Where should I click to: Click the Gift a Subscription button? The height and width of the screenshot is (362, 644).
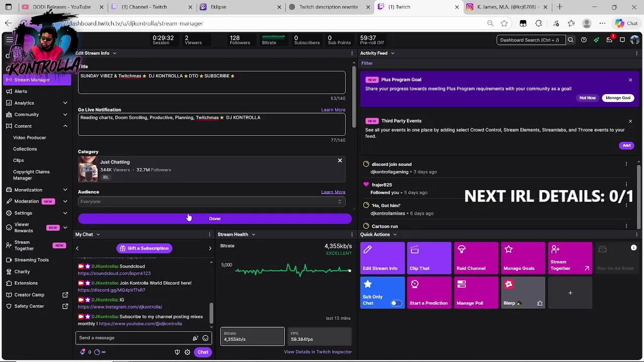(144, 248)
